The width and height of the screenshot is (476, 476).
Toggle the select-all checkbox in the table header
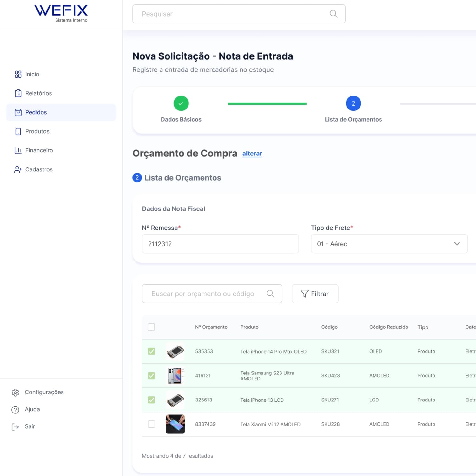coord(151,327)
